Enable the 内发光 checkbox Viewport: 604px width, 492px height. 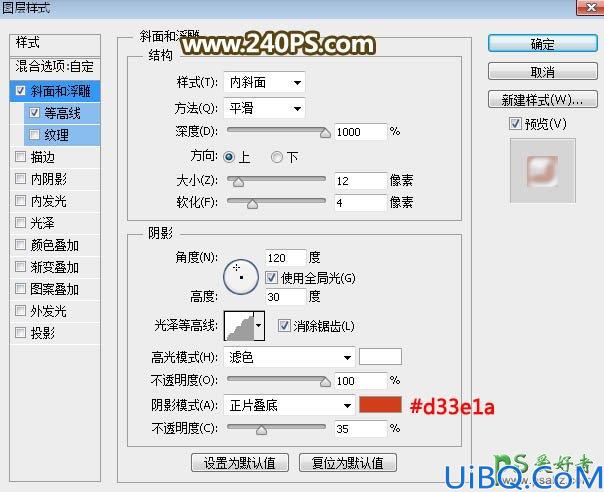(20, 200)
